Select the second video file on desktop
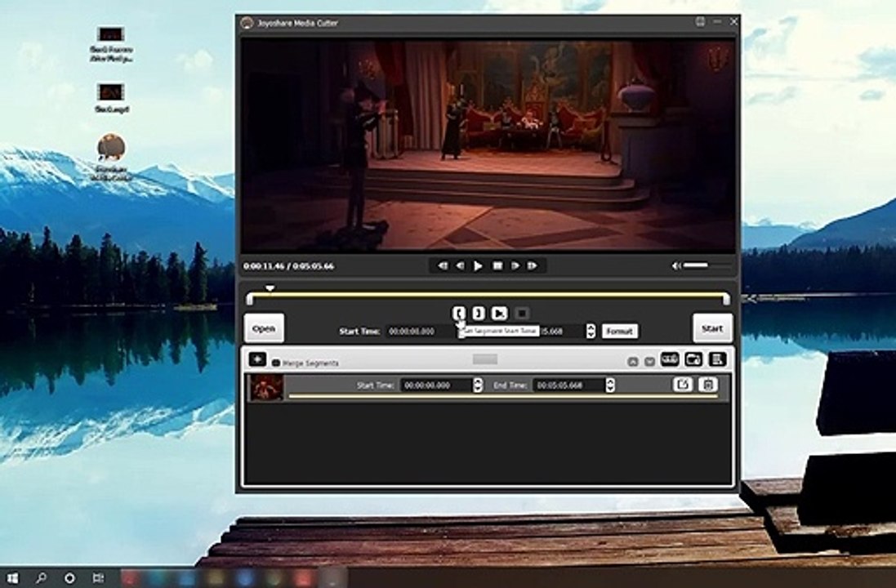Viewport: 896px width, 588px height. (x=111, y=98)
